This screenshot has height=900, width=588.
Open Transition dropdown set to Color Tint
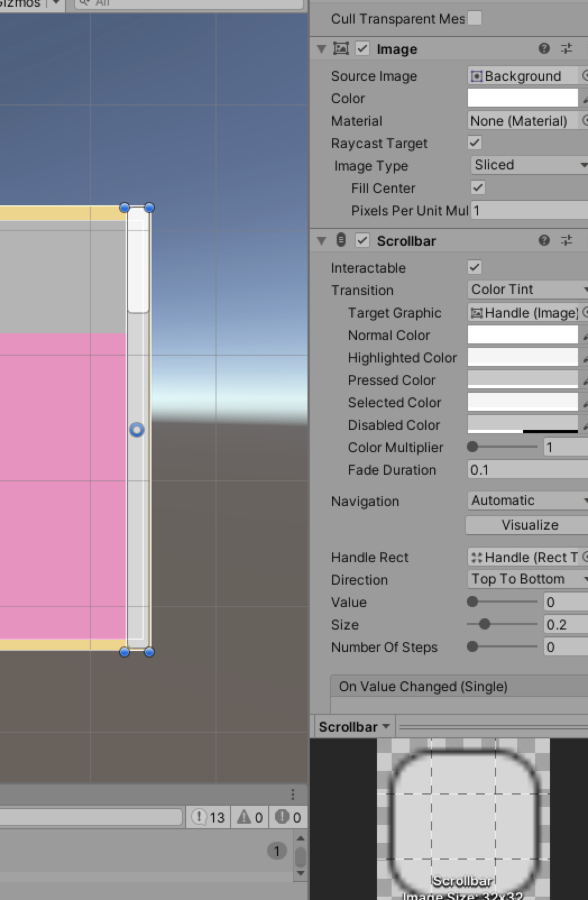pos(527,290)
